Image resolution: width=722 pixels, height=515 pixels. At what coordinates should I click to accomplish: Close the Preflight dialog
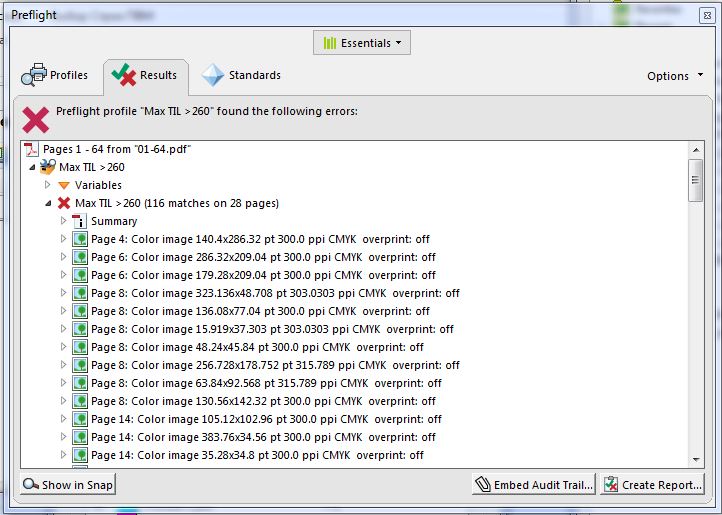click(x=707, y=15)
